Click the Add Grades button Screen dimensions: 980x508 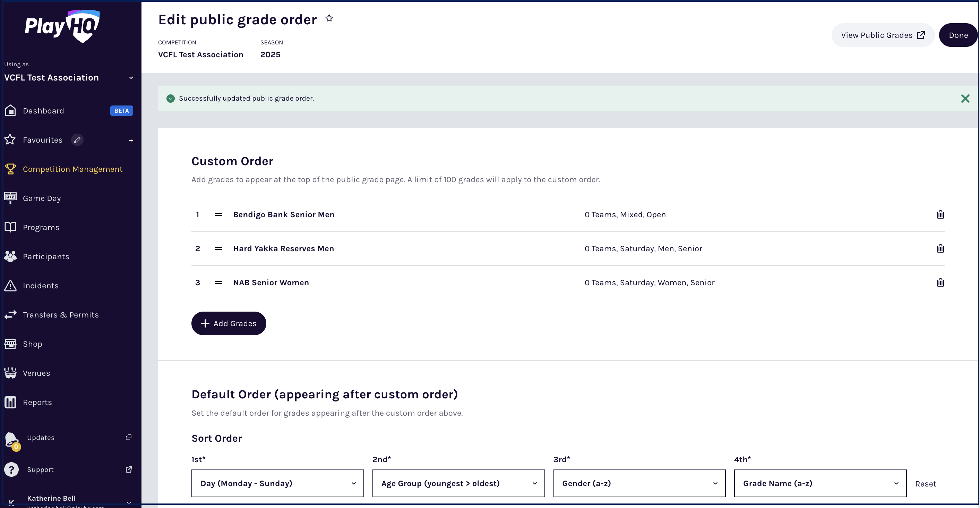pos(229,323)
